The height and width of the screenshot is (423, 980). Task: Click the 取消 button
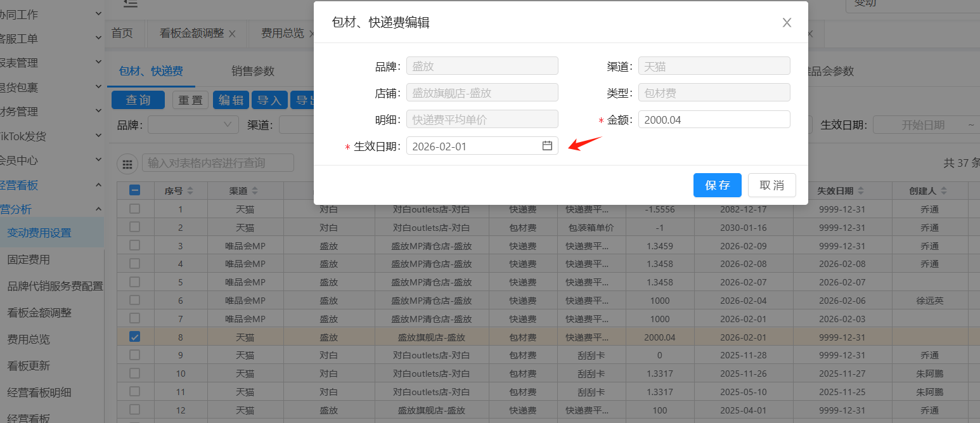click(x=771, y=185)
